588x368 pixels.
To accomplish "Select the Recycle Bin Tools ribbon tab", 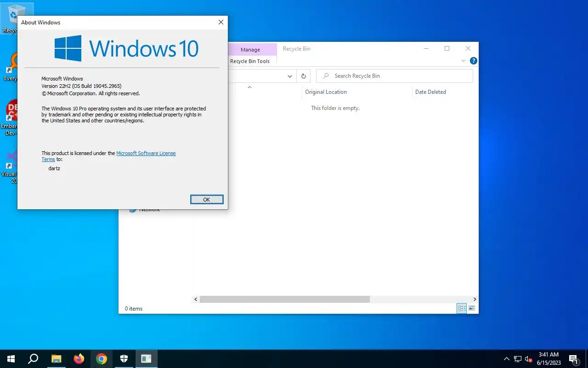I will coord(250,61).
